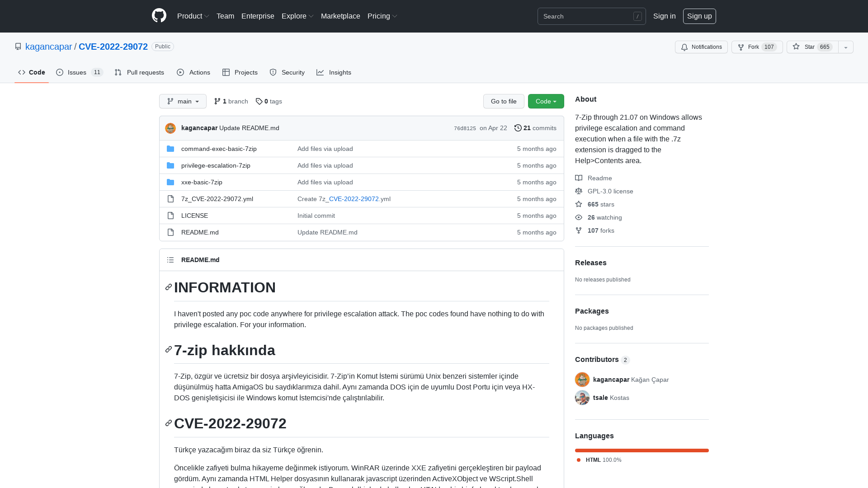868x488 pixels.
Task: Click the fork icon next to 107 forks
Action: click(x=579, y=230)
